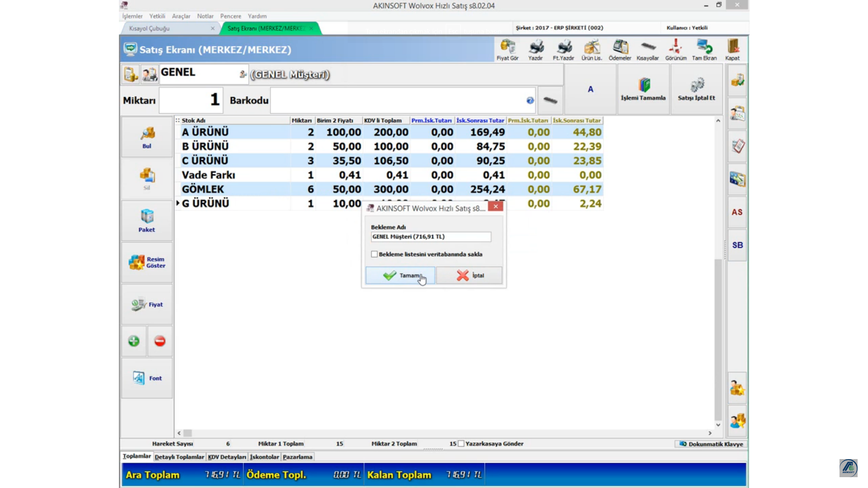Image resolution: width=868 pixels, height=488 pixels.
Task: Switch to KDV Detayları tab
Action: [x=227, y=457]
